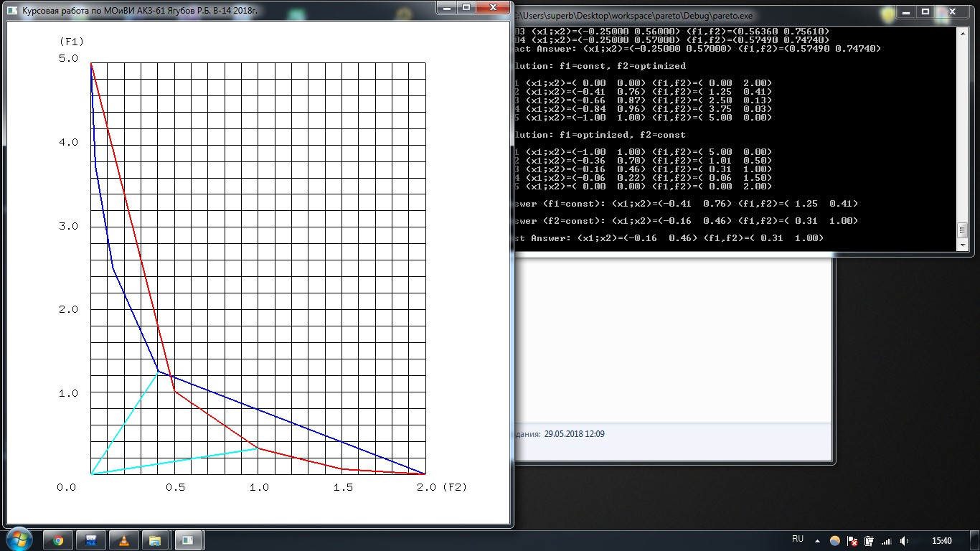The width and height of the screenshot is (980, 551).
Task: Select the running program's taskbar button
Action: pos(189,541)
